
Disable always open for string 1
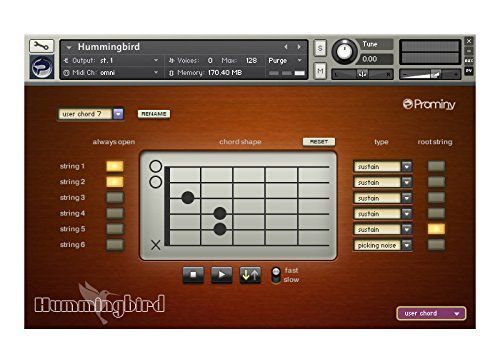(115, 166)
